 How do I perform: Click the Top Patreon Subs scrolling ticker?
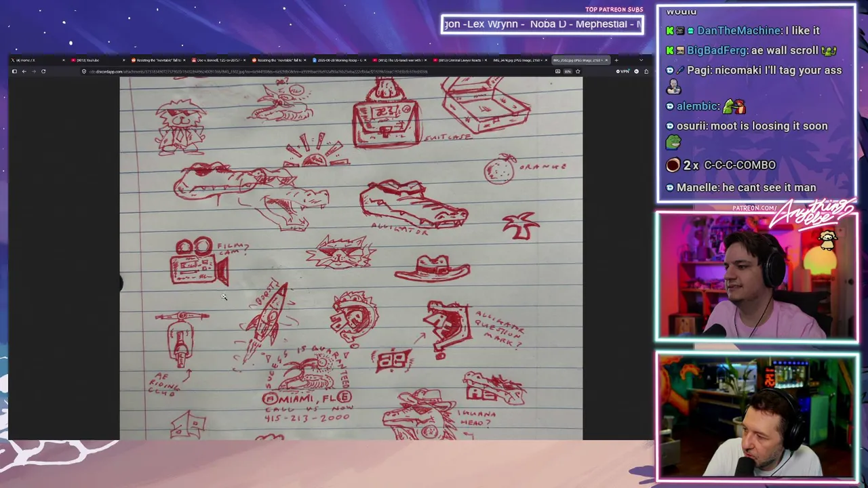click(x=542, y=24)
